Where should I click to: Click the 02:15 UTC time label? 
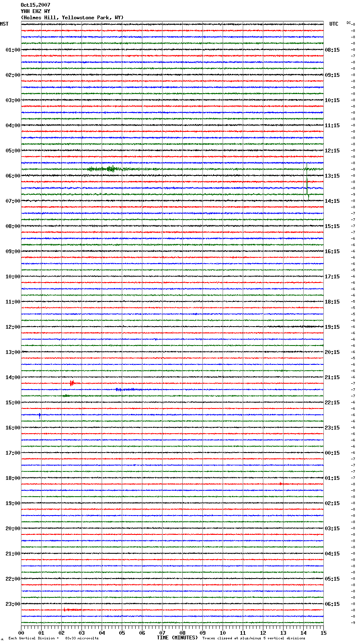(332, 503)
